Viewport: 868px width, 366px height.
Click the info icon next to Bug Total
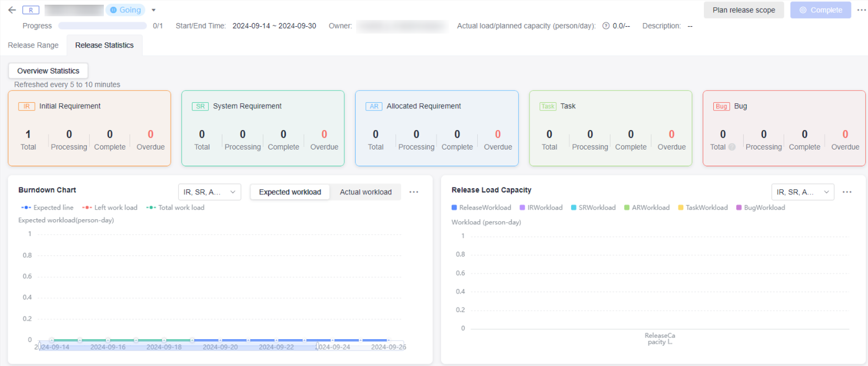point(732,147)
